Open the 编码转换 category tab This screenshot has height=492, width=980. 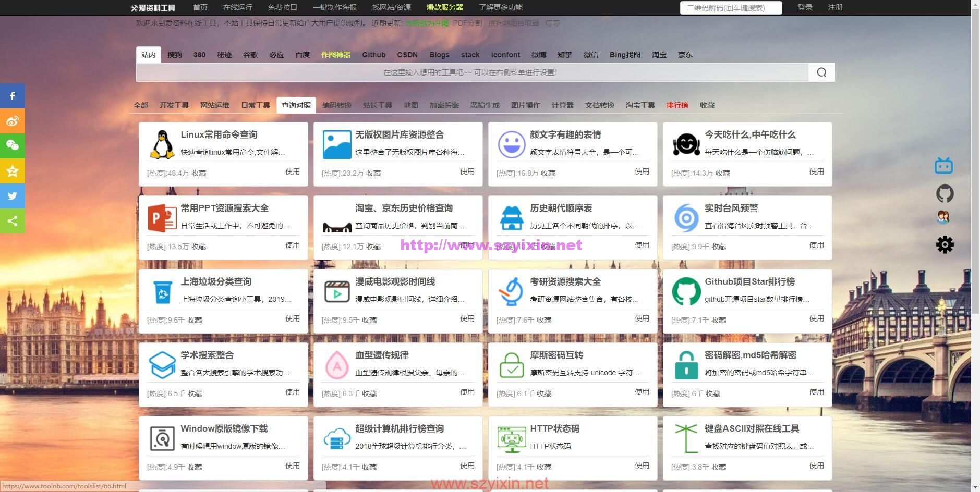point(337,105)
